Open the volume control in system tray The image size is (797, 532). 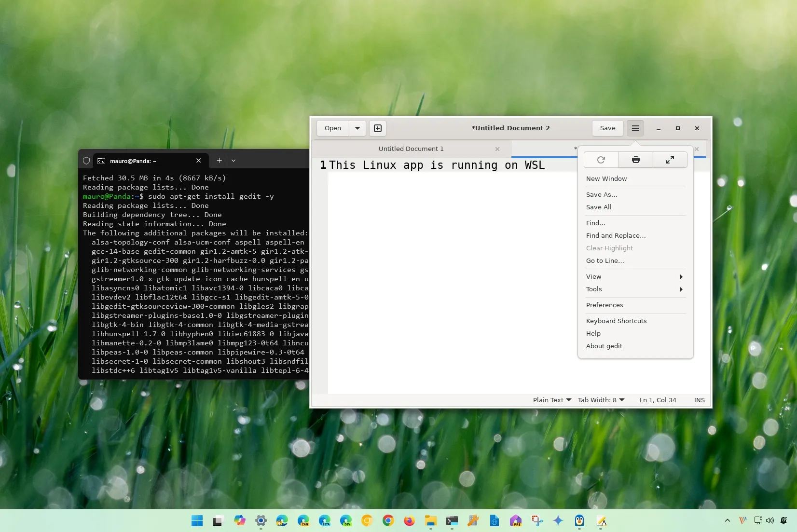[x=770, y=520]
